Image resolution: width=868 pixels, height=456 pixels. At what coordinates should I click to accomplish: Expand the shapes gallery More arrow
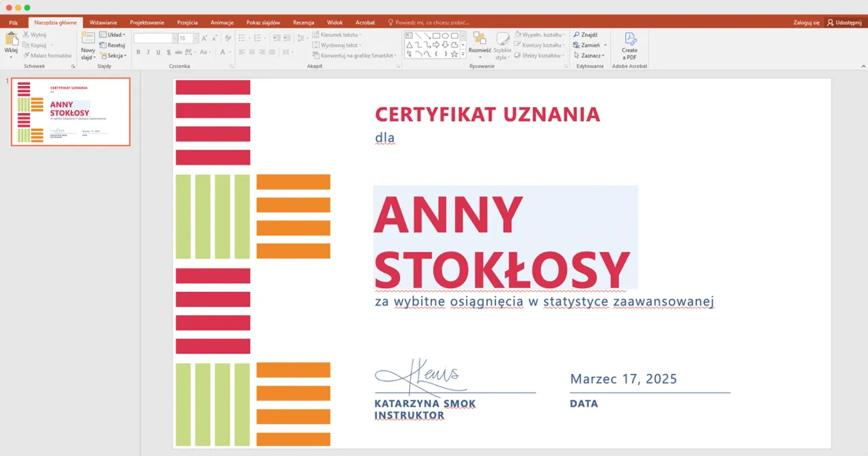coord(463,54)
